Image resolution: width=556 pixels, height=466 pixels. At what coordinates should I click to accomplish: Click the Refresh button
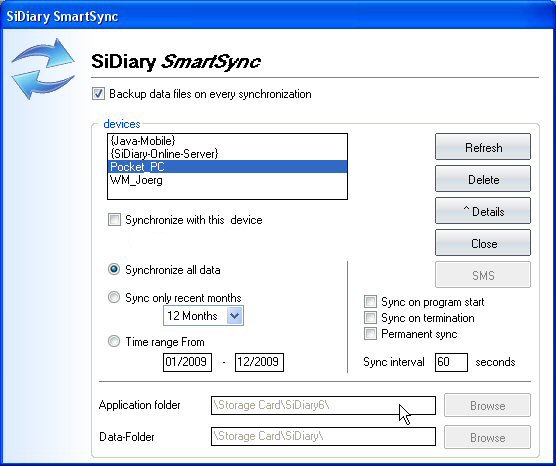[x=483, y=147]
